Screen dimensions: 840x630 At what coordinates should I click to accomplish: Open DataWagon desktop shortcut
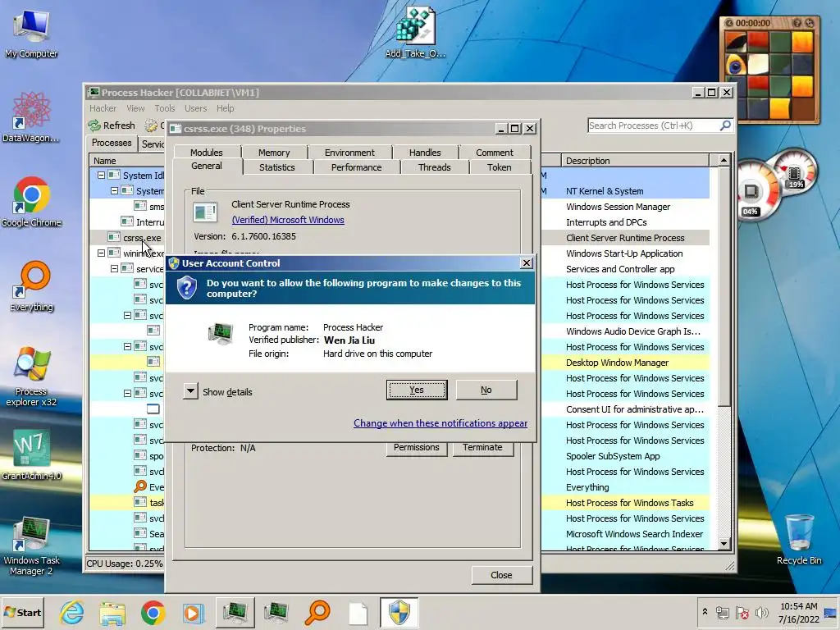(31, 116)
